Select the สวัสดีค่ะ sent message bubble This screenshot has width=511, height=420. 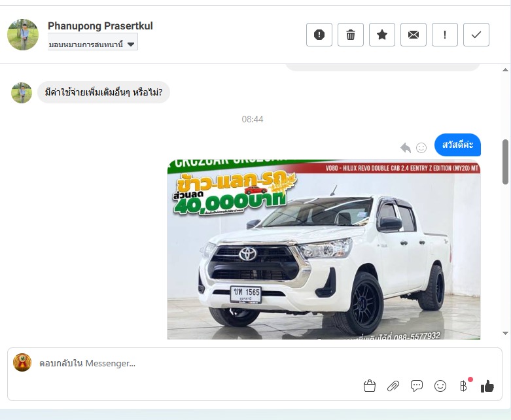457,145
